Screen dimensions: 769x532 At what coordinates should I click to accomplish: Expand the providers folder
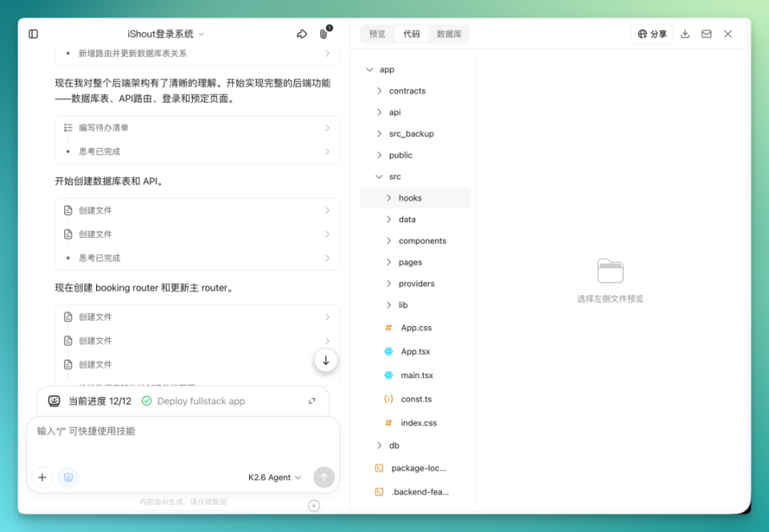[x=389, y=284]
